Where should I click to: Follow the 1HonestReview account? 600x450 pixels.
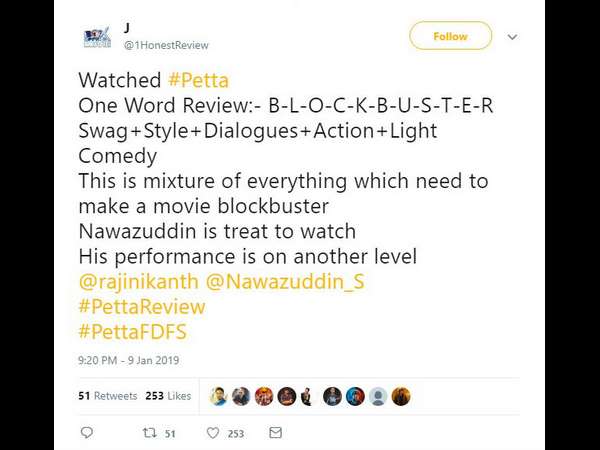coord(450,36)
